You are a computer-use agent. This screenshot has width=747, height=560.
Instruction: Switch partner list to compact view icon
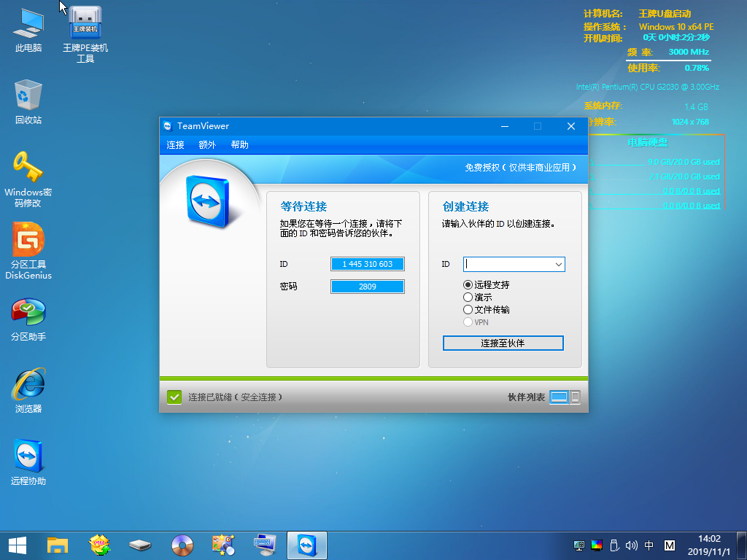pyautogui.click(x=575, y=397)
